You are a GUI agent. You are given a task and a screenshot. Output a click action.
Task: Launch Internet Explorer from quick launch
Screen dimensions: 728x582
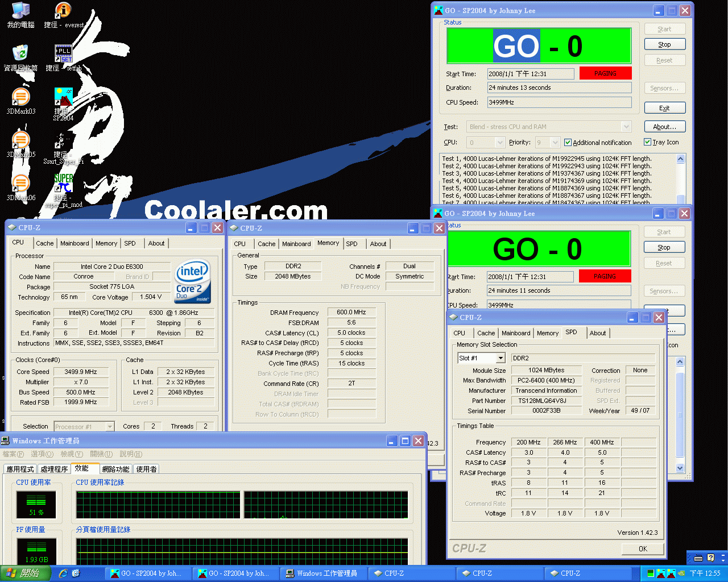pyautogui.click(x=63, y=573)
